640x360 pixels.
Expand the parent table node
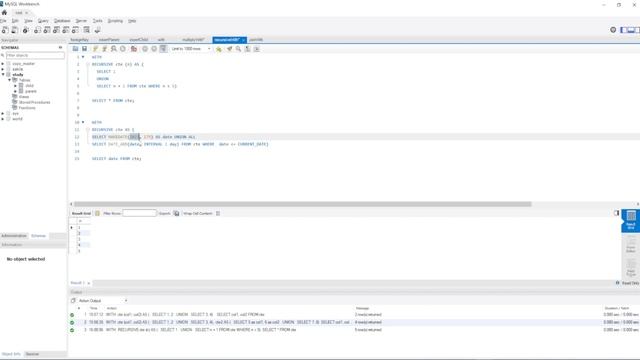(16, 91)
